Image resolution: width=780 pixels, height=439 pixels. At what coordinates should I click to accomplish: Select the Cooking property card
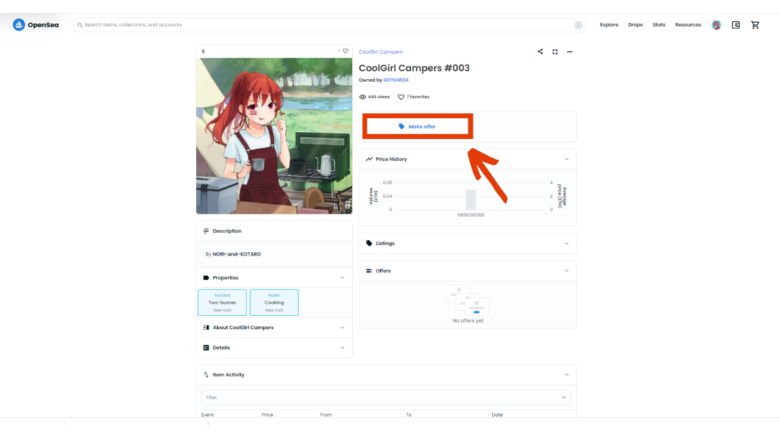[x=274, y=302]
